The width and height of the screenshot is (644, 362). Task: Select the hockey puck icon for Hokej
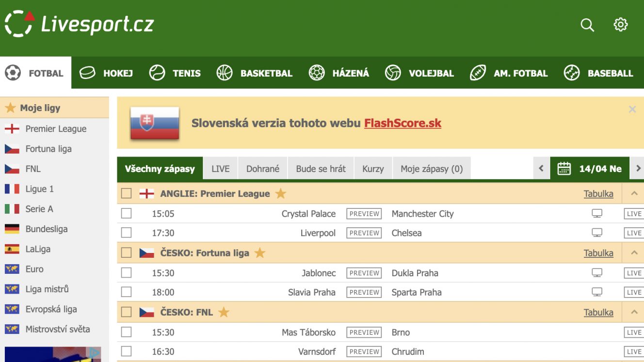point(87,73)
